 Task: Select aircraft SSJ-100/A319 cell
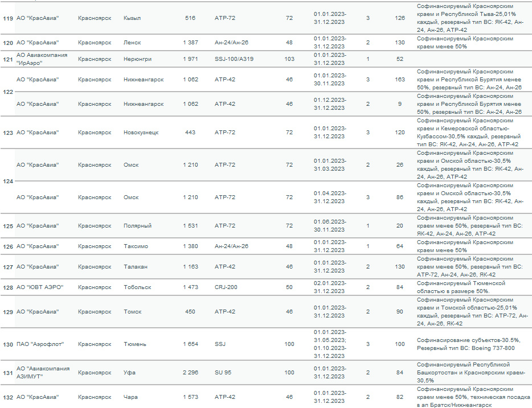pyautogui.click(x=234, y=59)
